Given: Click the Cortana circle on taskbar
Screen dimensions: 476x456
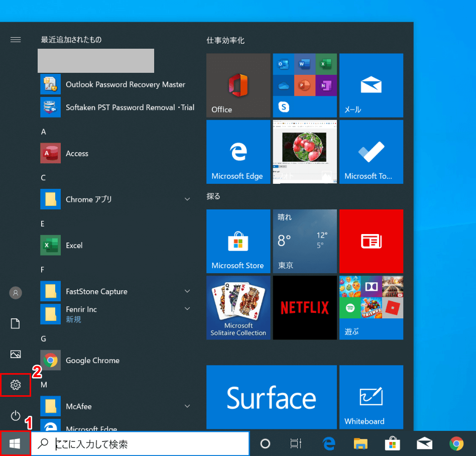Looking at the screenshot, I should (x=265, y=443).
